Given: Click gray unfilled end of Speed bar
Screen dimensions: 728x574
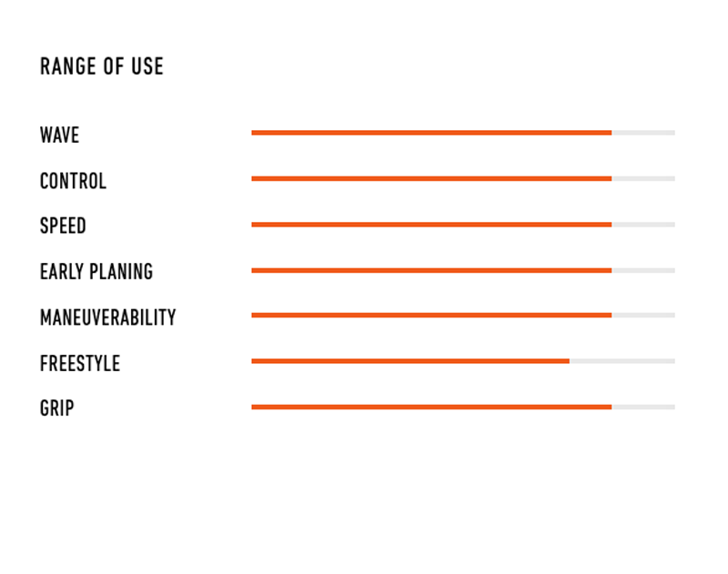Looking at the screenshot, I should [x=643, y=224].
